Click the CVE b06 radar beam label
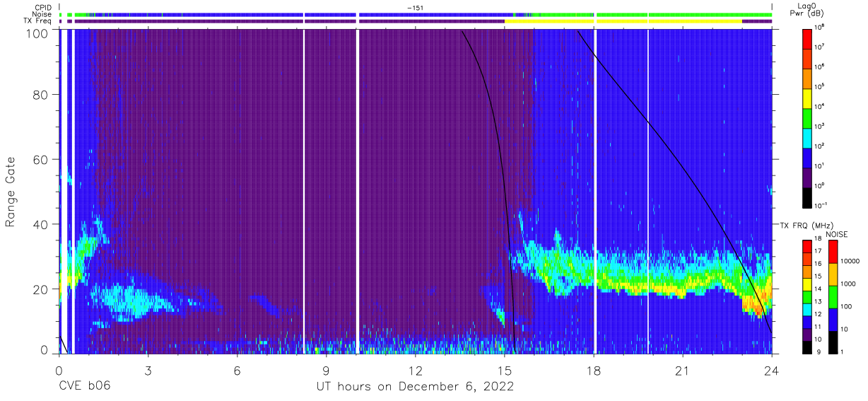 tap(84, 386)
